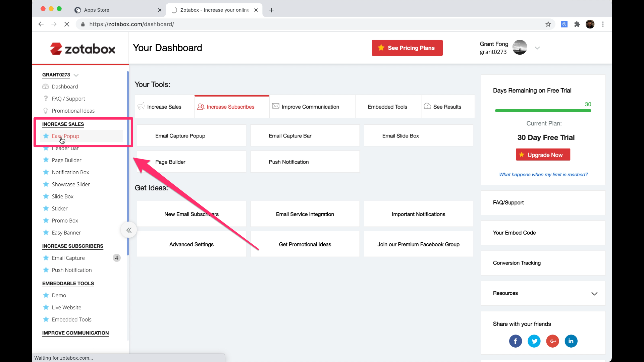Select Showcase Slider in sidebar
This screenshot has height=362, width=644.
pos(71,184)
